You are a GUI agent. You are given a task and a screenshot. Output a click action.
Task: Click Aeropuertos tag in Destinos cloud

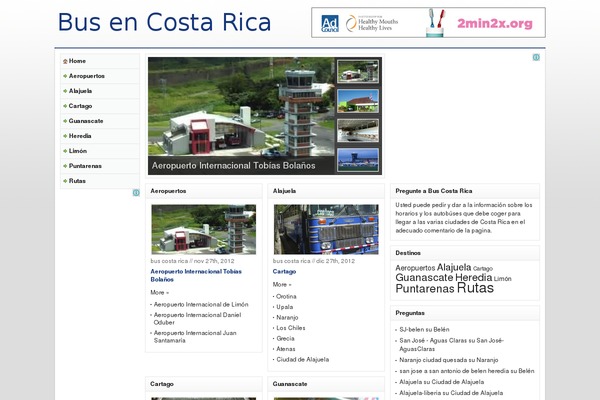point(415,268)
